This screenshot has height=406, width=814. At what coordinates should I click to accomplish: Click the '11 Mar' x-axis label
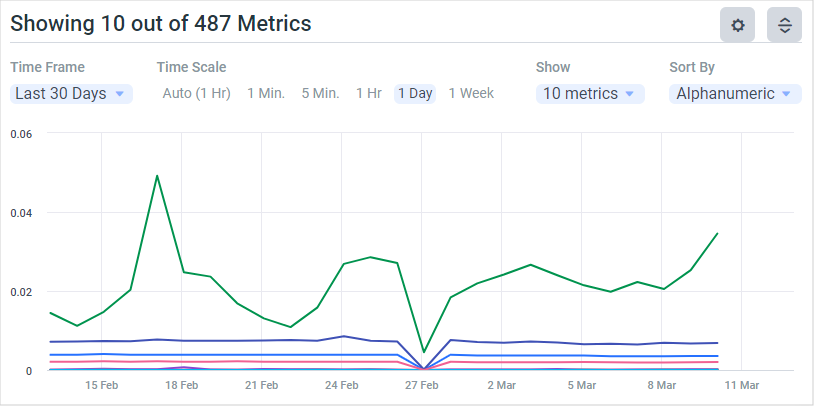click(x=742, y=385)
